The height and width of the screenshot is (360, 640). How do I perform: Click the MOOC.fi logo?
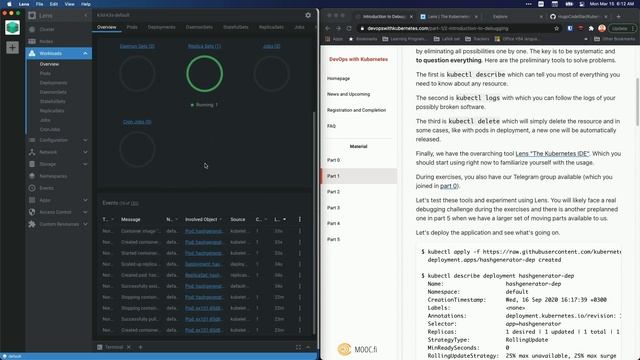click(357, 349)
